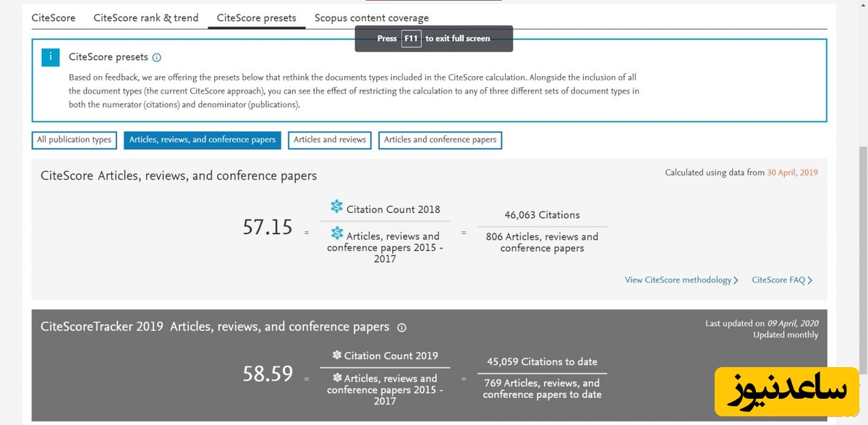Click chevron after View CiteScore methodology
The height and width of the screenshot is (425, 868).
point(736,280)
